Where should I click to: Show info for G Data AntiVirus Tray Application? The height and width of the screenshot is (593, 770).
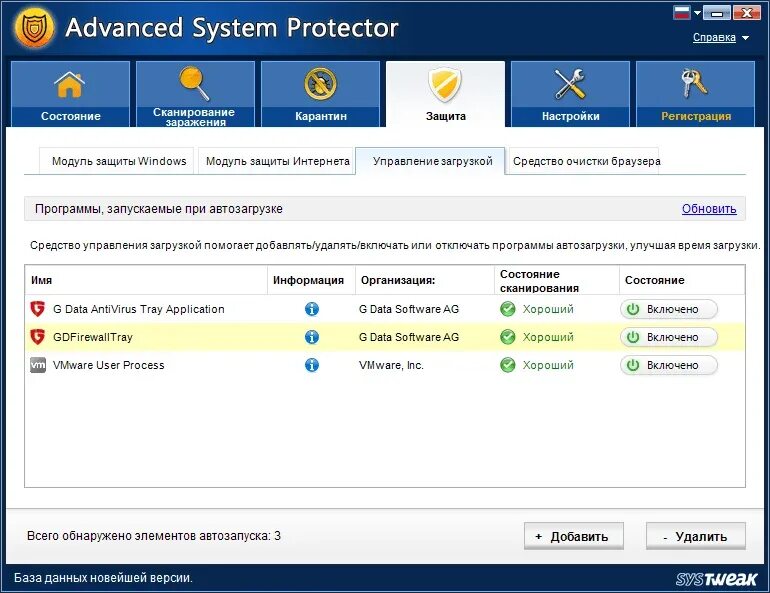(312, 309)
